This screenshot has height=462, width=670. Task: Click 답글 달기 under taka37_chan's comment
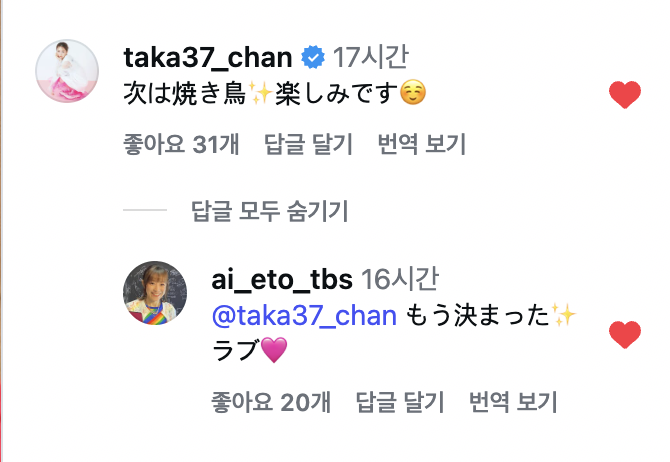pos(308,145)
